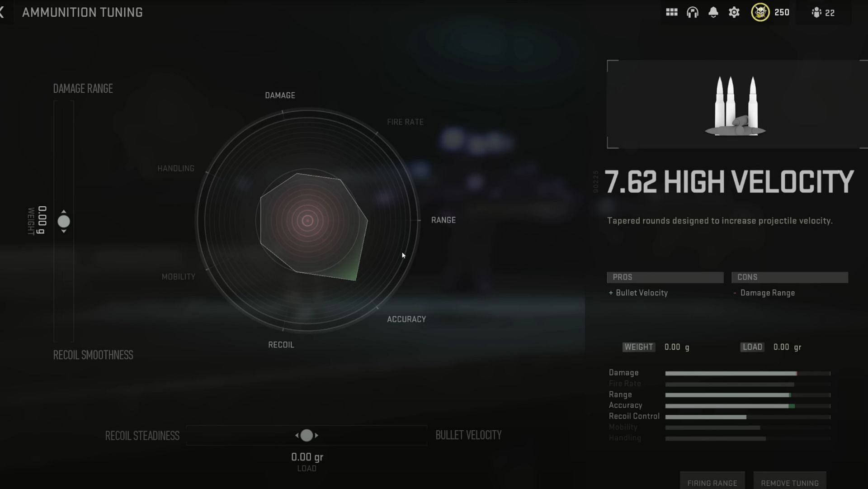
Task: Toggle the weight adjustment up arrow
Action: (x=64, y=212)
